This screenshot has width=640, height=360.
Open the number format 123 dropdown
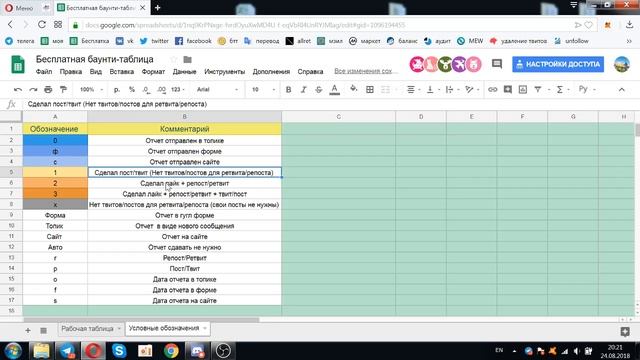coord(178,89)
